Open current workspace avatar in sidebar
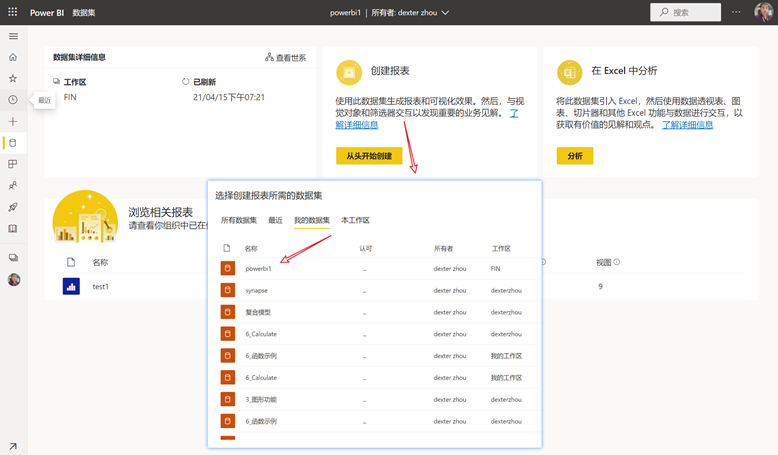The height and width of the screenshot is (455, 778). click(14, 280)
